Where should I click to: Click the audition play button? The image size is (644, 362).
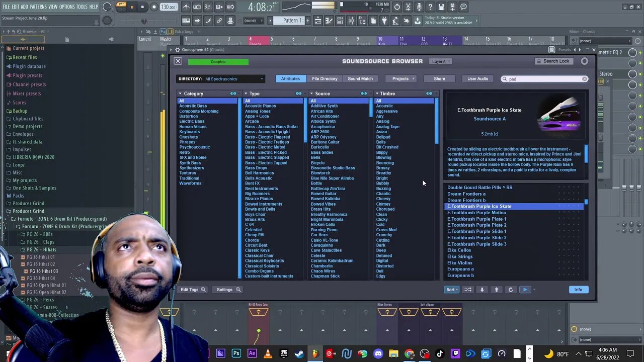tap(525, 290)
